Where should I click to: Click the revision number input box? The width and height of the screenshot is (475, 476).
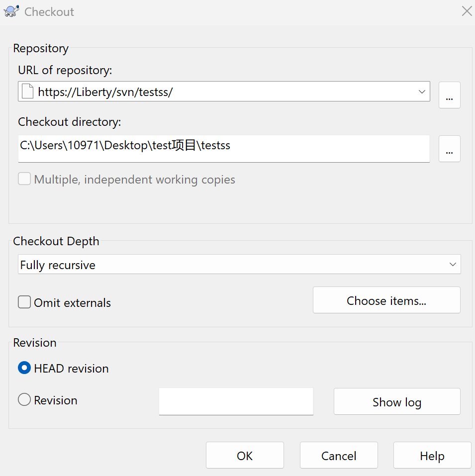(236, 401)
